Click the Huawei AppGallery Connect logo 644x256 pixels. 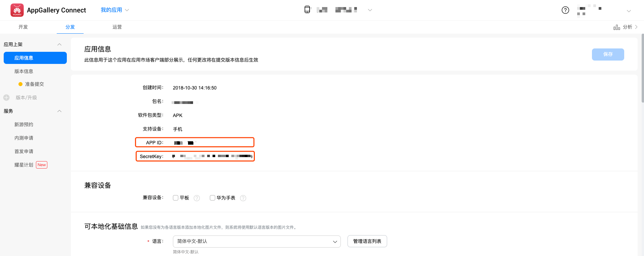pos(17,10)
